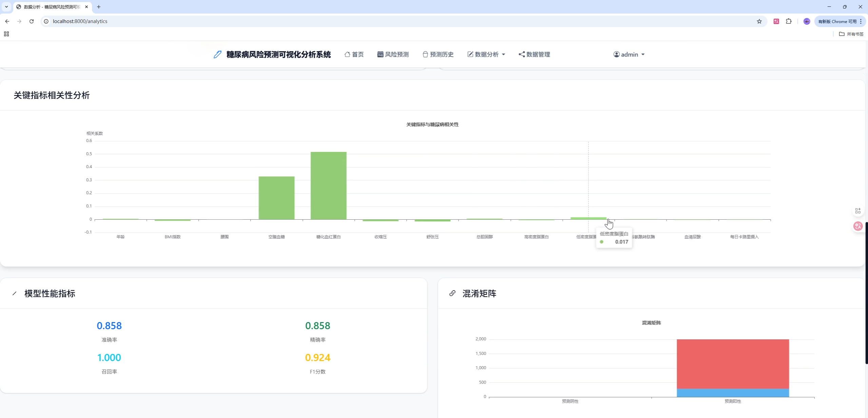Open 预测历史 page
Screen dimensions: 868x418
(438, 54)
